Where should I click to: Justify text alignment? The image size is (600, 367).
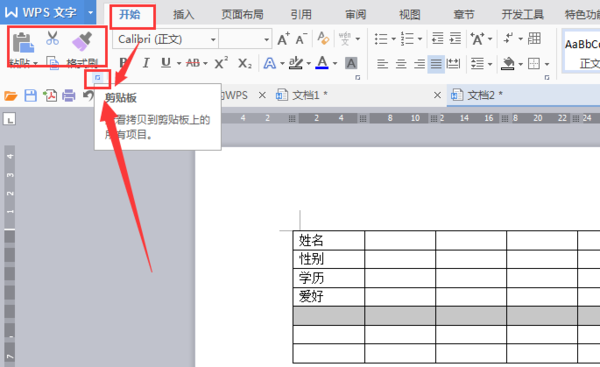tap(436, 64)
